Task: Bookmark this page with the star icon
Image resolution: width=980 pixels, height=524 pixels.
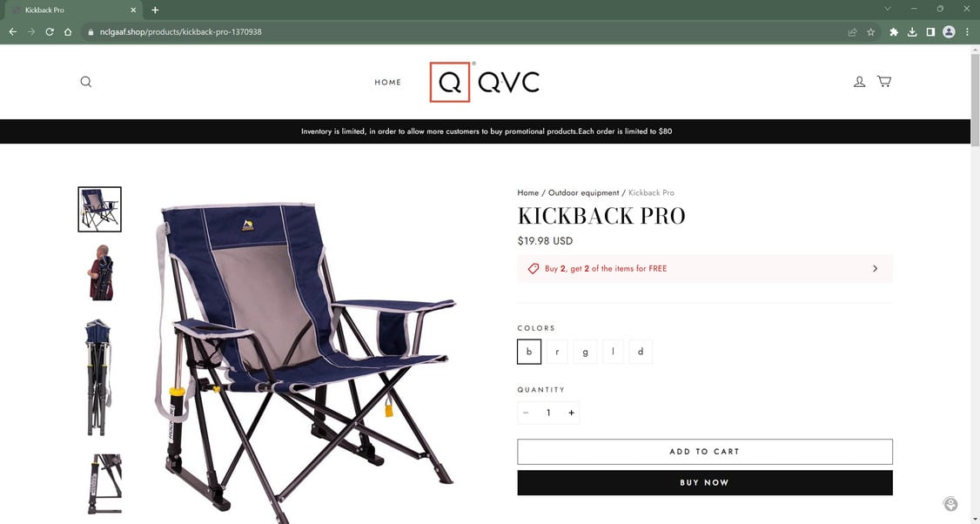Action: click(870, 32)
